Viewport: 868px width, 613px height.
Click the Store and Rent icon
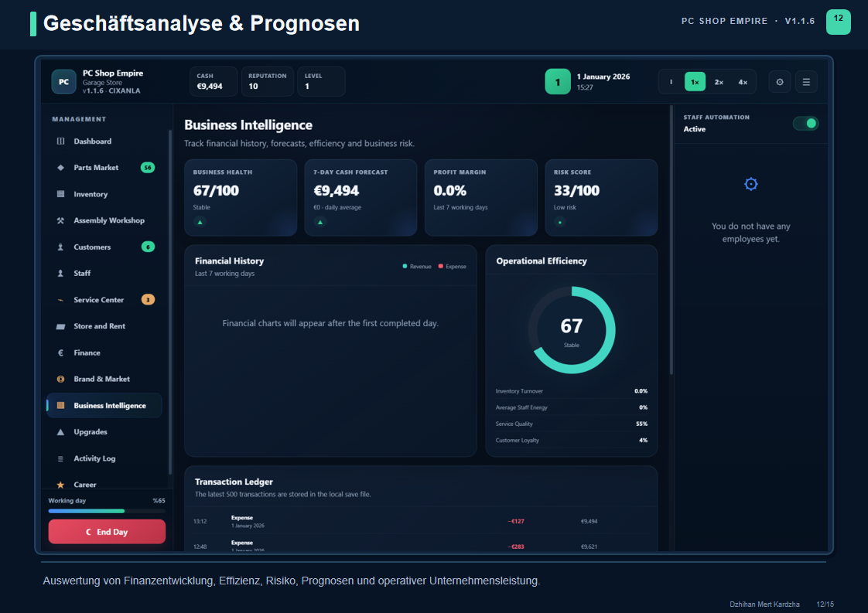coord(61,326)
